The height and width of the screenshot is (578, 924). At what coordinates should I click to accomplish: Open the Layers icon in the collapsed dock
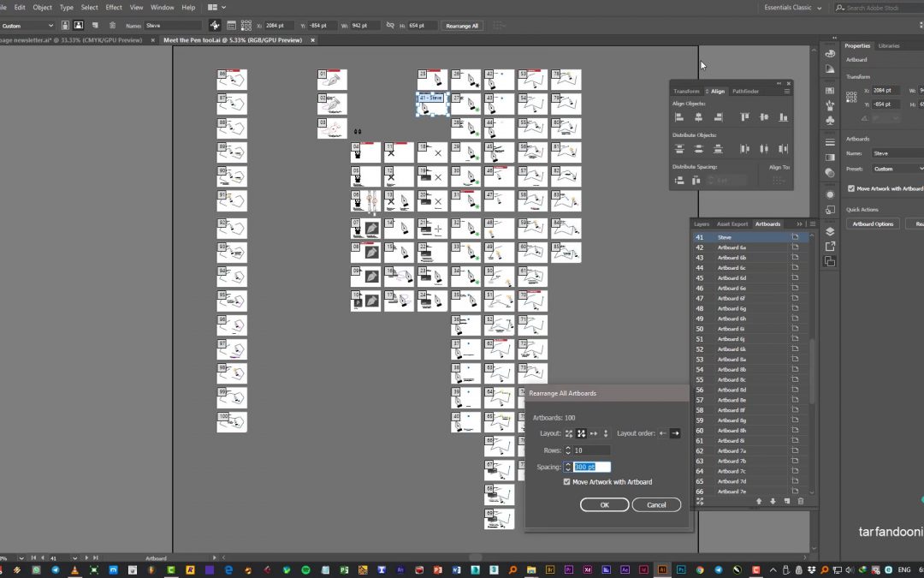[830, 231]
